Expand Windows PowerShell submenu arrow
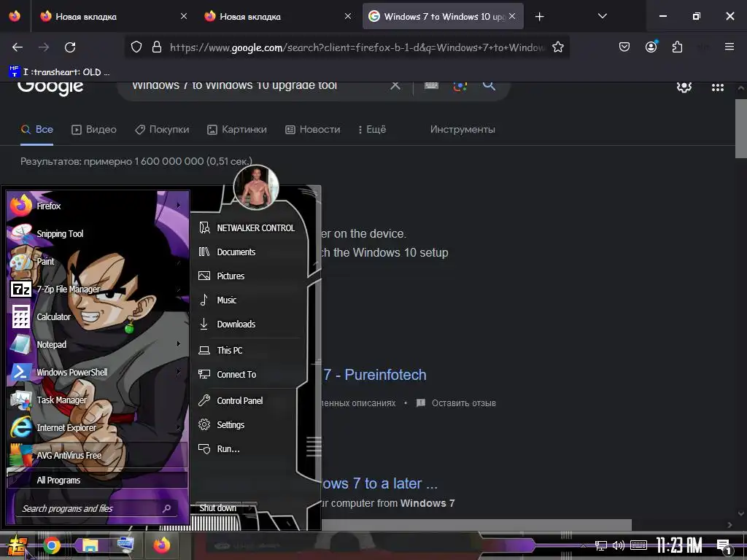 coord(179,371)
